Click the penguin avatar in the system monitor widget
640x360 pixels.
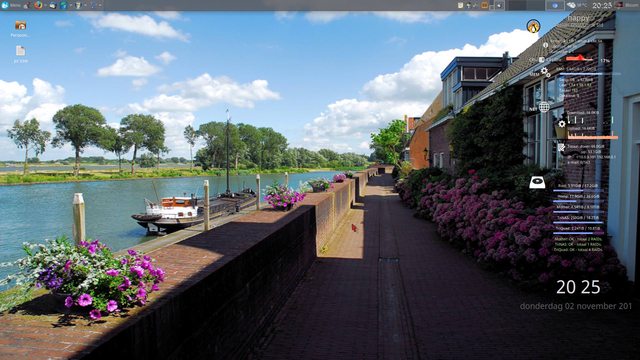pyautogui.click(x=533, y=26)
